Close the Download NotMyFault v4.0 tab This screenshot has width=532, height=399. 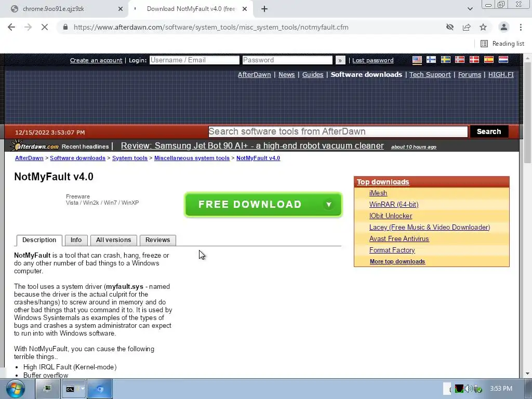coord(245,9)
